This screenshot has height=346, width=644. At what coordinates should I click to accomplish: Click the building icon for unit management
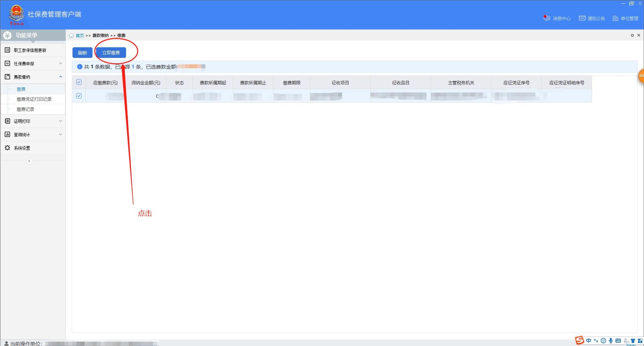pyautogui.click(x=615, y=18)
